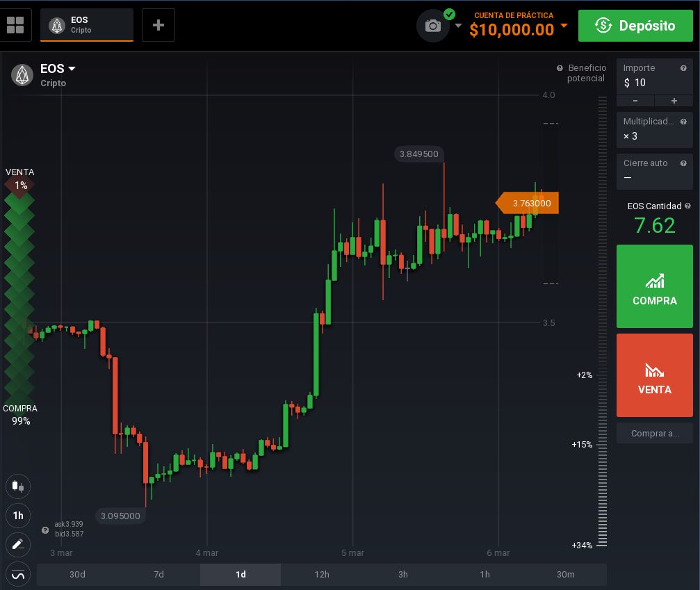Select the 7d time range
Screen dimensions: 700x590
(159, 575)
